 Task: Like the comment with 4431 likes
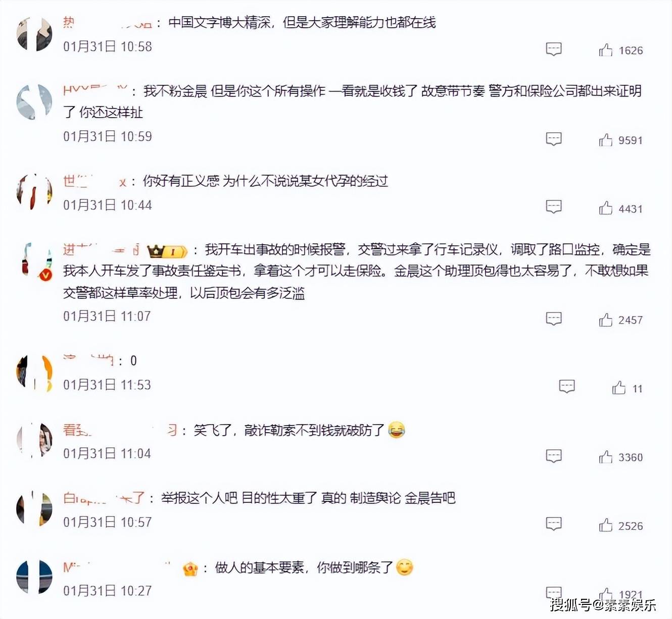point(605,208)
